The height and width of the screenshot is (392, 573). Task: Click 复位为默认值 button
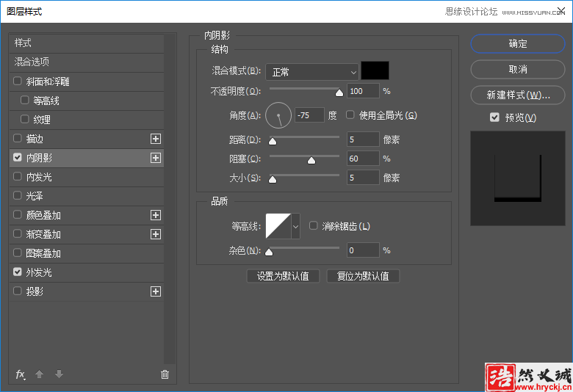pyautogui.click(x=363, y=276)
